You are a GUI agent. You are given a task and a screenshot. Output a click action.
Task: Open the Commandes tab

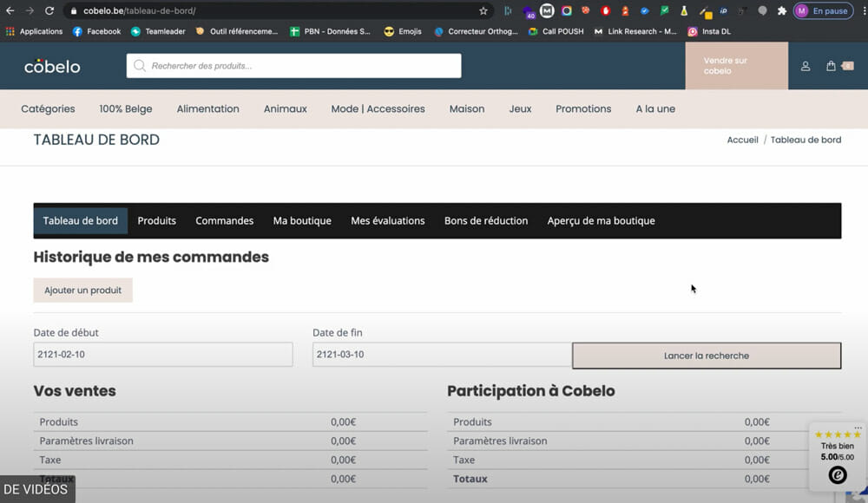click(x=224, y=221)
